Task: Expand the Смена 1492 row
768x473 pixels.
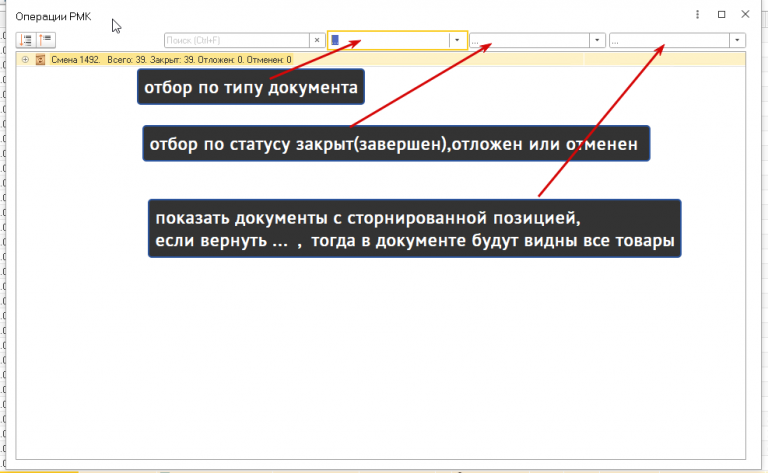Action: coord(25,60)
